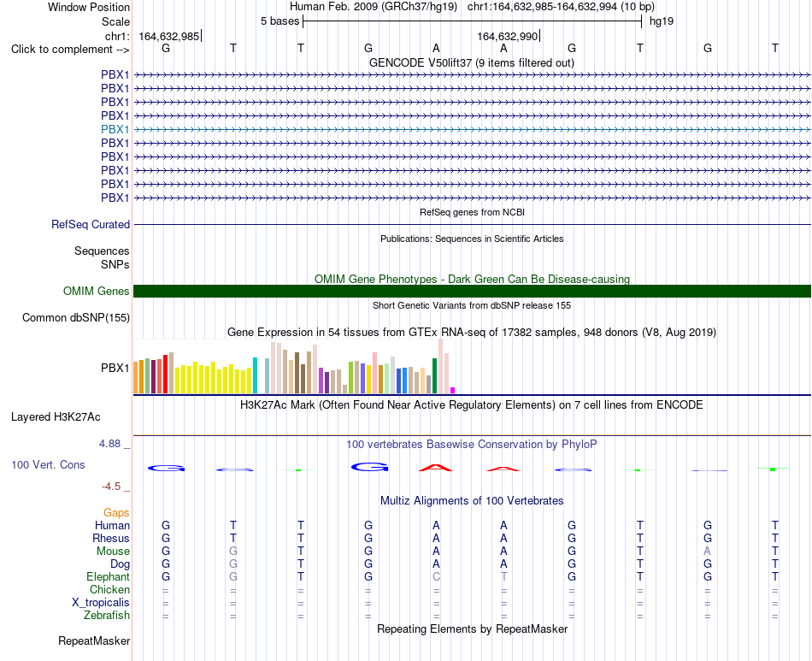Select the Dog alignment row label

point(121,564)
